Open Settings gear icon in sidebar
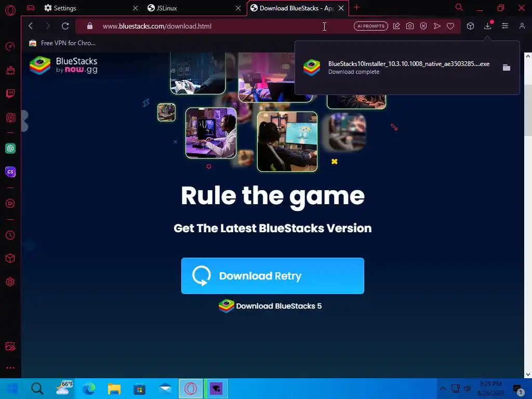This screenshot has height=399, width=532. [x=10, y=282]
